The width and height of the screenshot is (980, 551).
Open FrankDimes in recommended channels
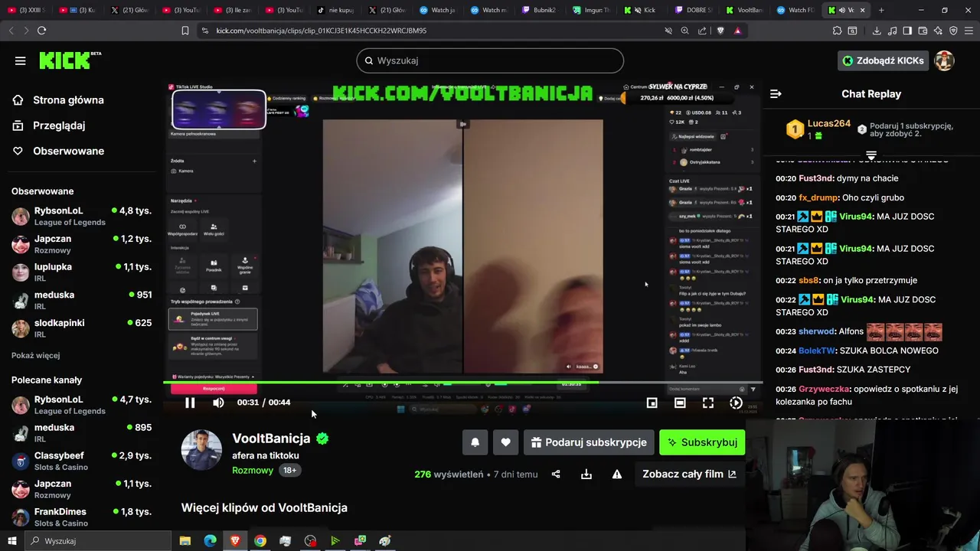[81, 517]
